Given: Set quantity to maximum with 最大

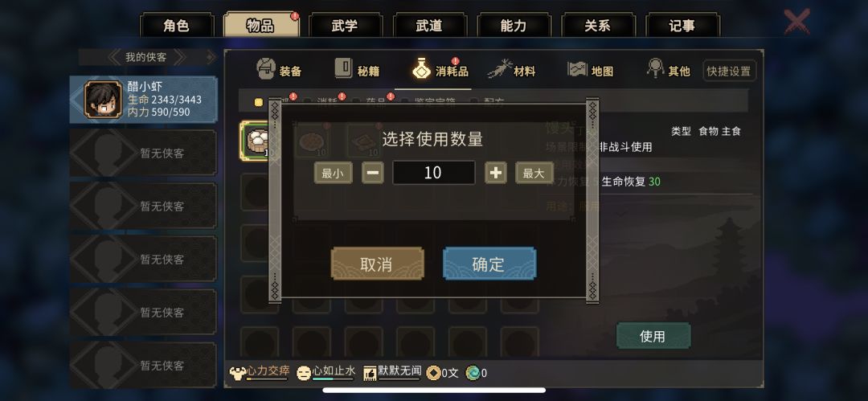Looking at the screenshot, I should [x=534, y=173].
